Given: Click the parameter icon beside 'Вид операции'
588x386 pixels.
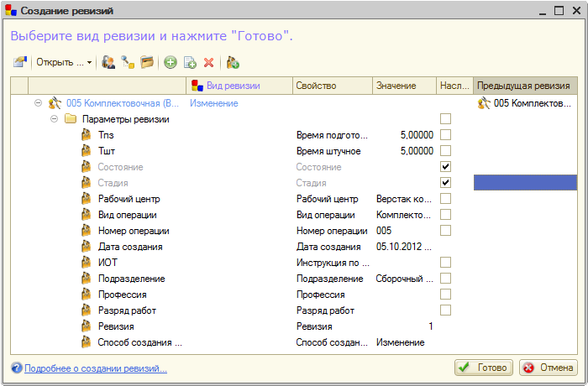Looking at the screenshot, I should pyautogui.click(x=87, y=214).
